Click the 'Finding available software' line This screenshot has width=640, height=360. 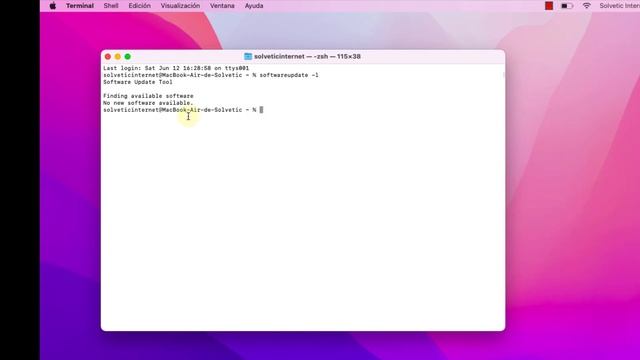[x=148, y=96]
